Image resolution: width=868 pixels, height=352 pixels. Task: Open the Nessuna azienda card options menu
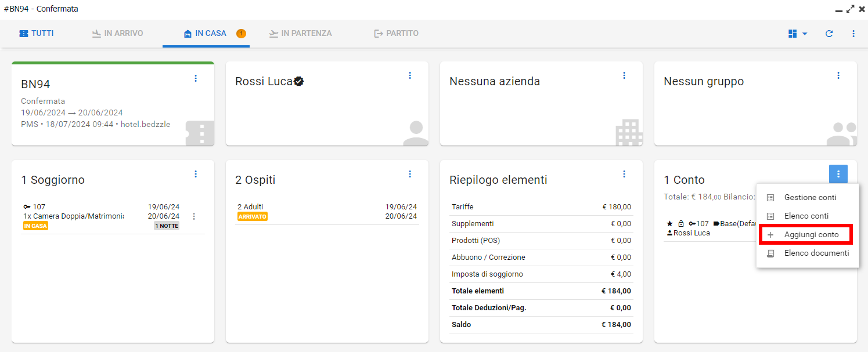(x=624, y=75)
